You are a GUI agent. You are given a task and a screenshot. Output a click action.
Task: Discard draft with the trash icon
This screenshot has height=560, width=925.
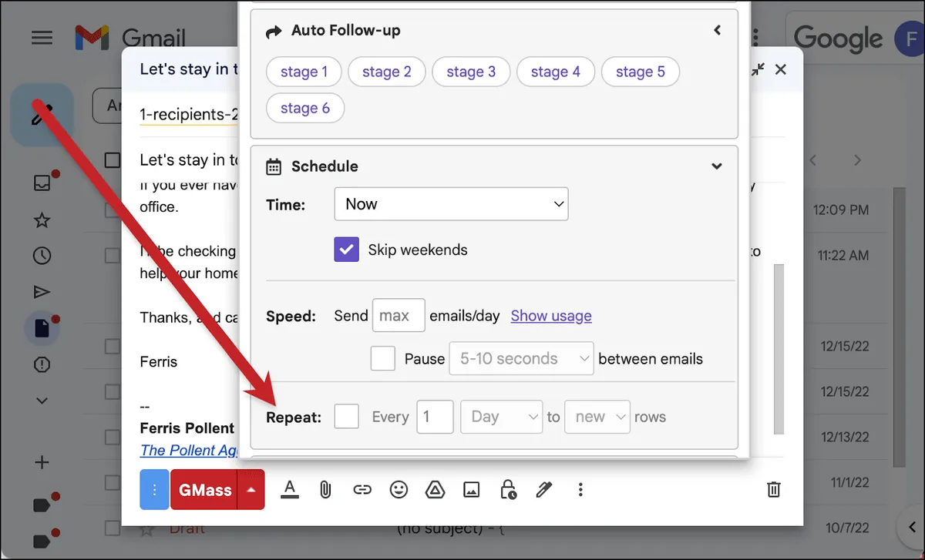(x=774, y=489)
